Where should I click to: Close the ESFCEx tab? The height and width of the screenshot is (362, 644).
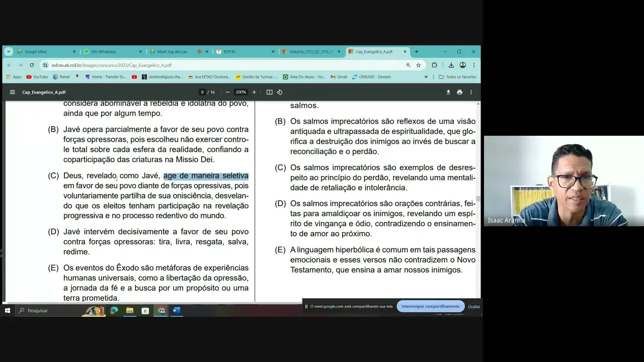(x=273, y=51)
